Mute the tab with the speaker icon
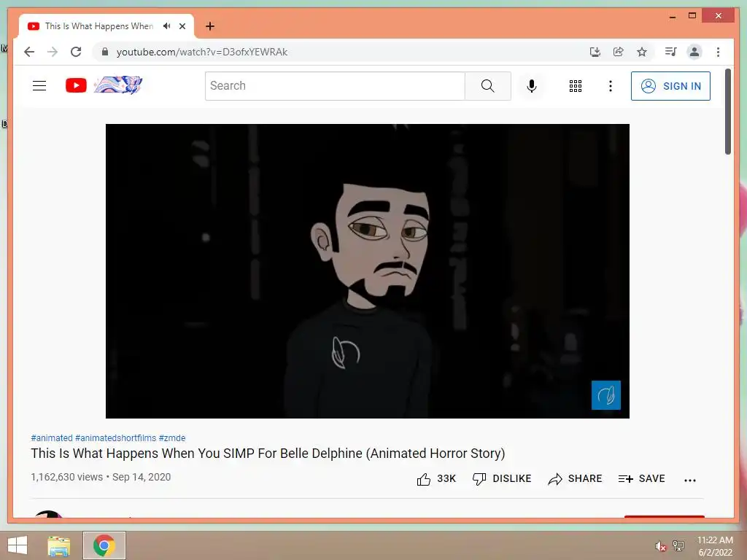The height and width of the screenshot is (560, 747). (166, 26)
